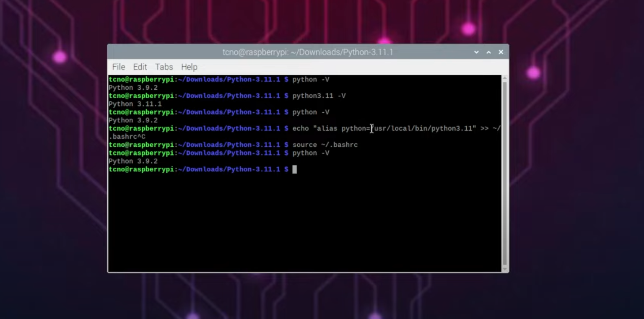Open the Help menu
Screen dimensions: 644x319
[x=189, y=67]
